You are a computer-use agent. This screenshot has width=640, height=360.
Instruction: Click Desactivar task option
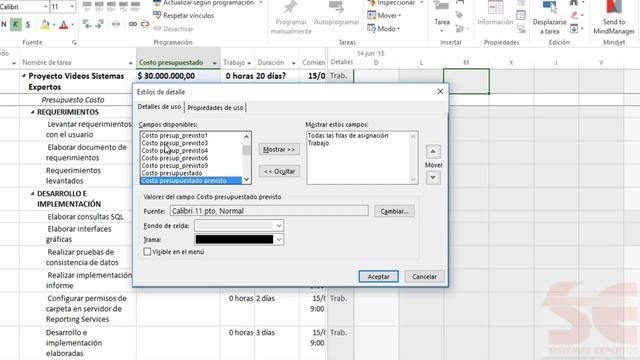point(173,29)
